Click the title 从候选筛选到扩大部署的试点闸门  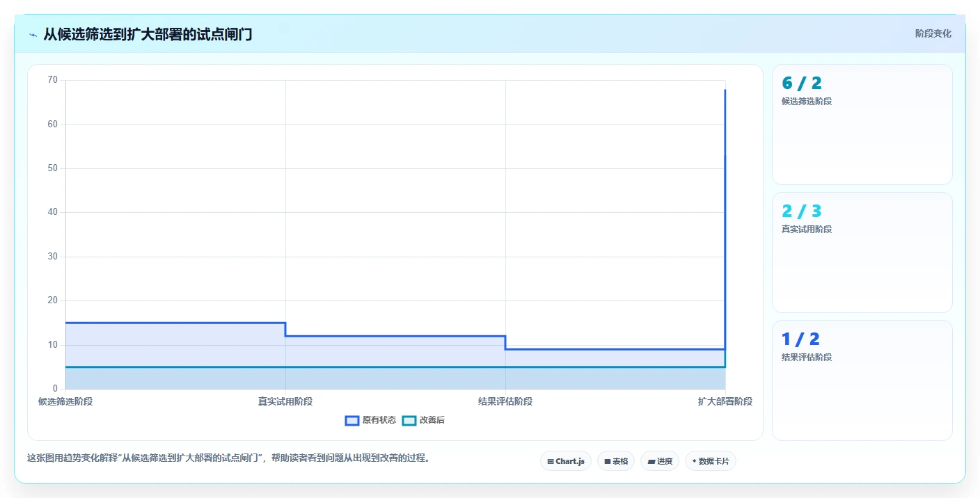tap(148, 35)
